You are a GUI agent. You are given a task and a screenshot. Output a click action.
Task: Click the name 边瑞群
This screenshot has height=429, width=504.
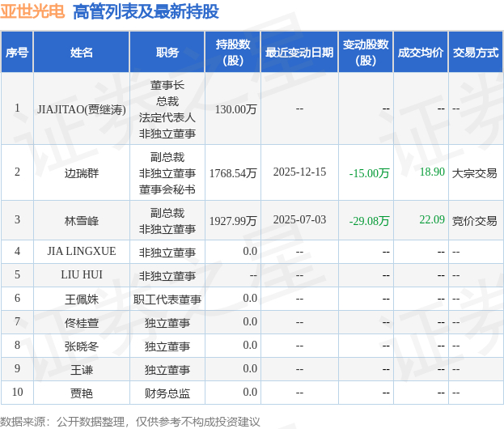click(x=82, y=173)
